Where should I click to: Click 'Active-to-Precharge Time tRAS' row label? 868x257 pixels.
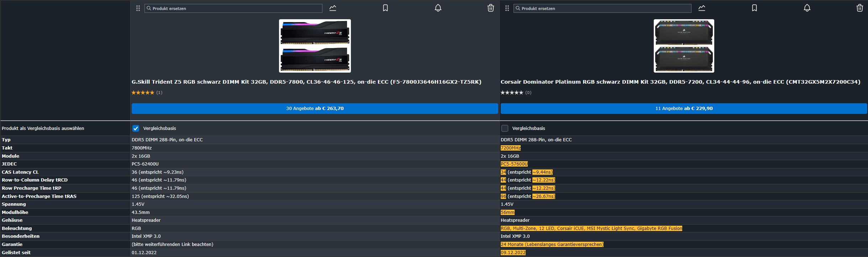(x=39, y=196)
